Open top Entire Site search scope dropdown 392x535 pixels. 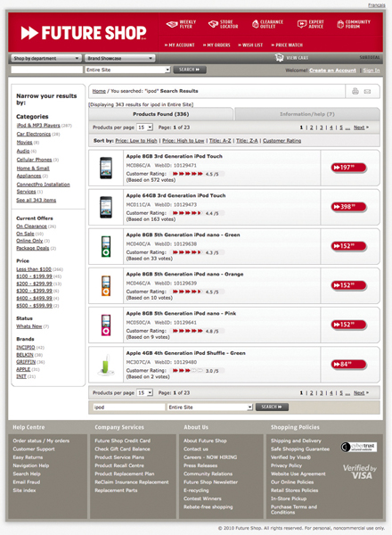(127, 70)
